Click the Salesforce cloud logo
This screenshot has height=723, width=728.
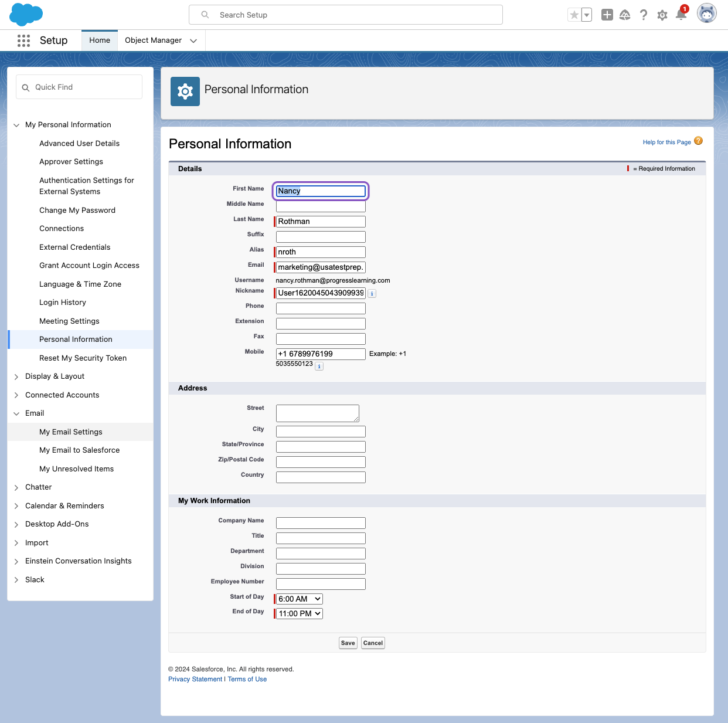26,14
